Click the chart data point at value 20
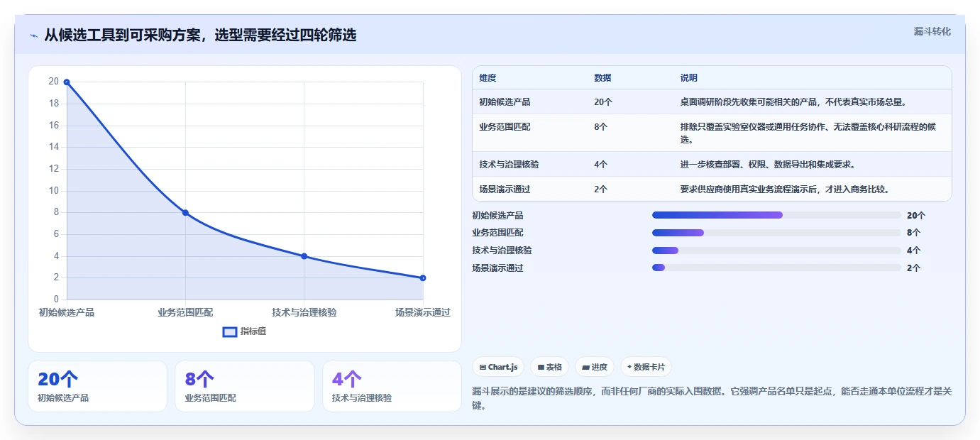 pyautogui.click(x=67, y=82)
